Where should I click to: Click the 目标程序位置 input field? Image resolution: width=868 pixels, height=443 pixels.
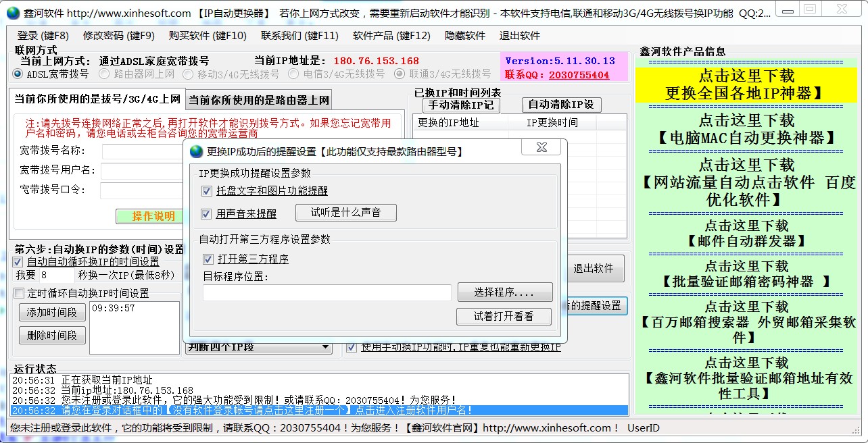click(x=327, y=292)
